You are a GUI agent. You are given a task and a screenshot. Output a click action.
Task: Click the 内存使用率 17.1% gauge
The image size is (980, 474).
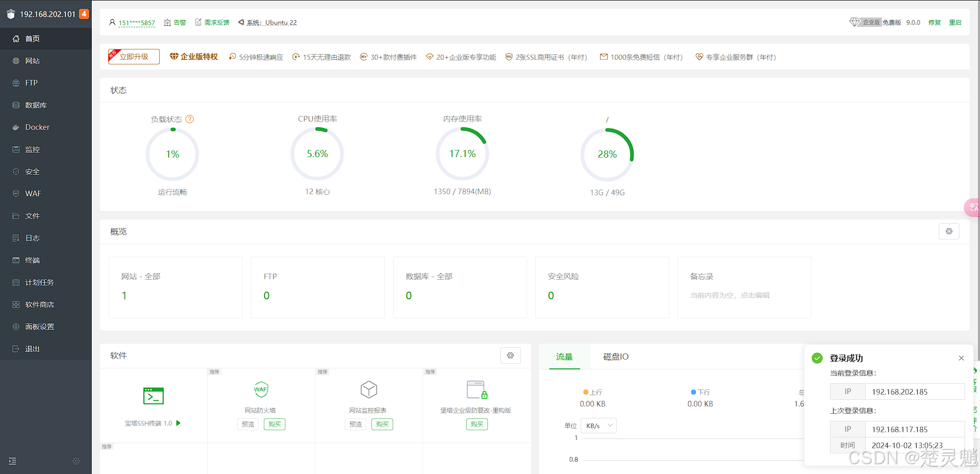[x=462, y=154]
